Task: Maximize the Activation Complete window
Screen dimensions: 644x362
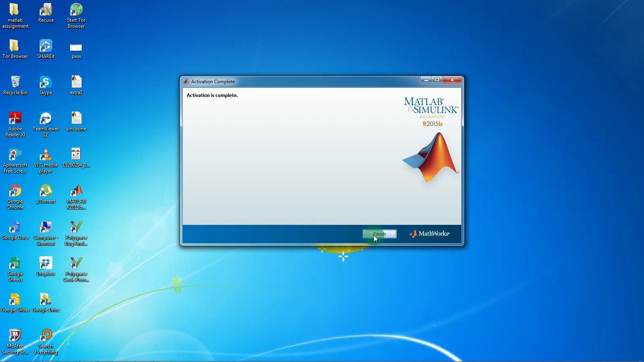Action: [x=437, y=80]
